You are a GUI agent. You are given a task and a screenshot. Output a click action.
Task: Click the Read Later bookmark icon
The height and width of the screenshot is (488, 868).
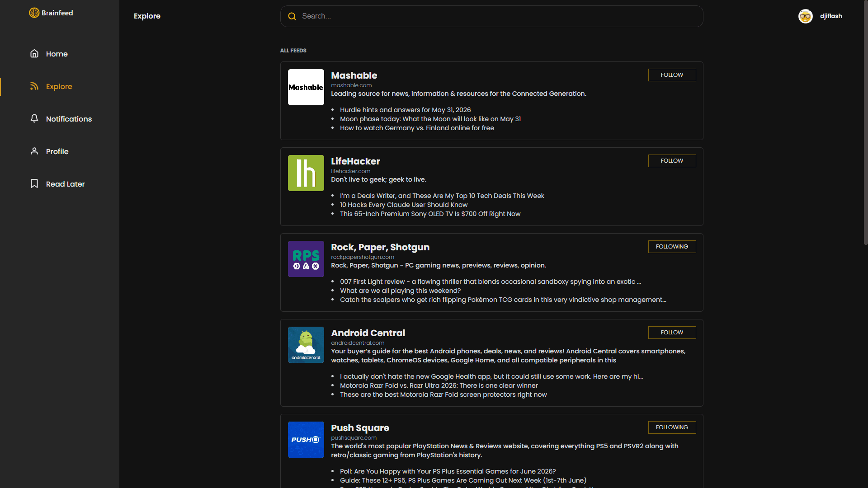pos(34,183)
